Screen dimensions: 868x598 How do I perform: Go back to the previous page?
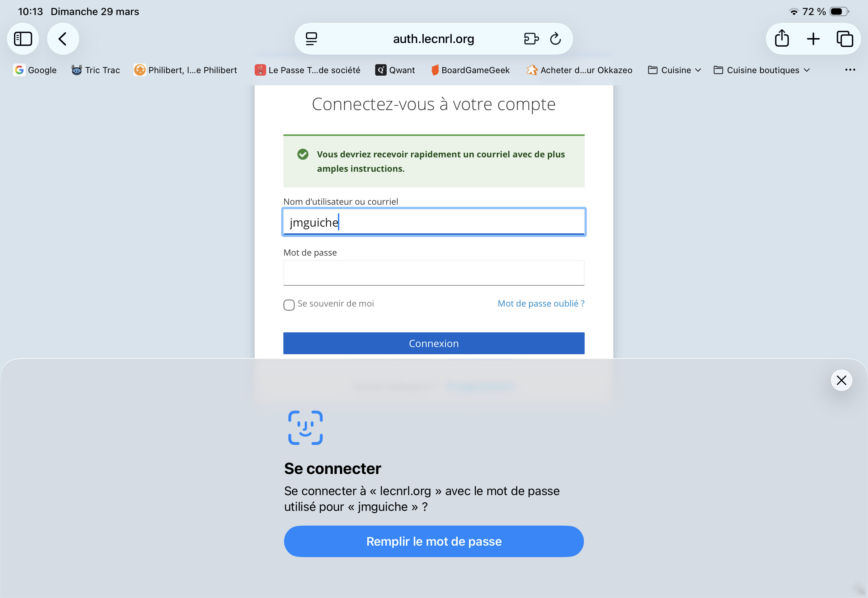[x=62, y=39]
